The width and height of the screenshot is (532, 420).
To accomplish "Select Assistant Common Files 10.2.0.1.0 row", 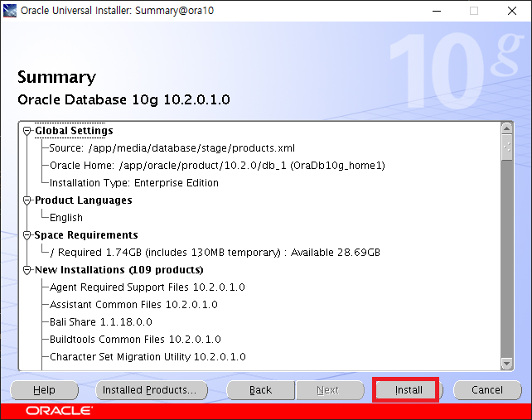I will click(x=133, y=305).
